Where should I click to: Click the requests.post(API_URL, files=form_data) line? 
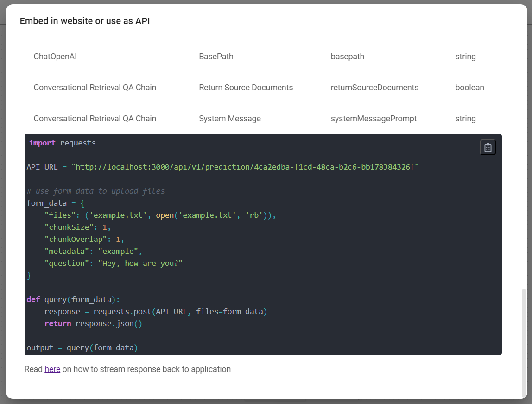click(156, 311)
